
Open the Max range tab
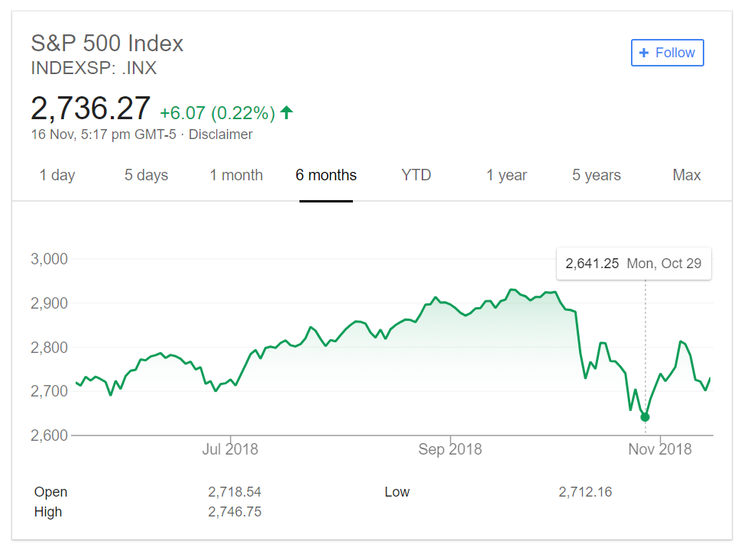pos(687,175)
